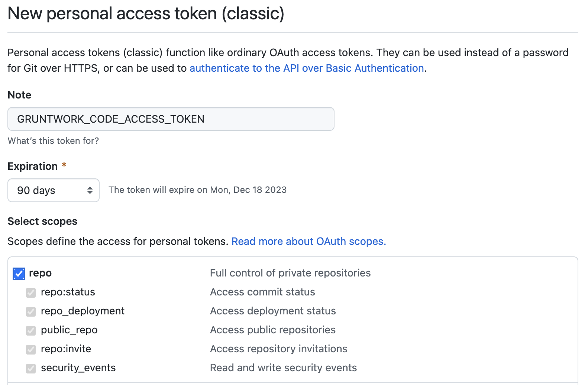Click the token expiry date text
The image size is (588, 385).
197,190
